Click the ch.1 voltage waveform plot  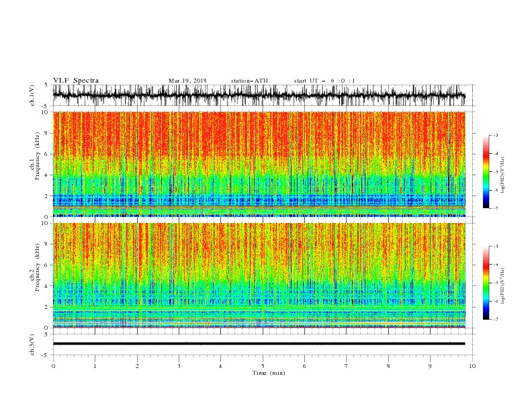259,95
